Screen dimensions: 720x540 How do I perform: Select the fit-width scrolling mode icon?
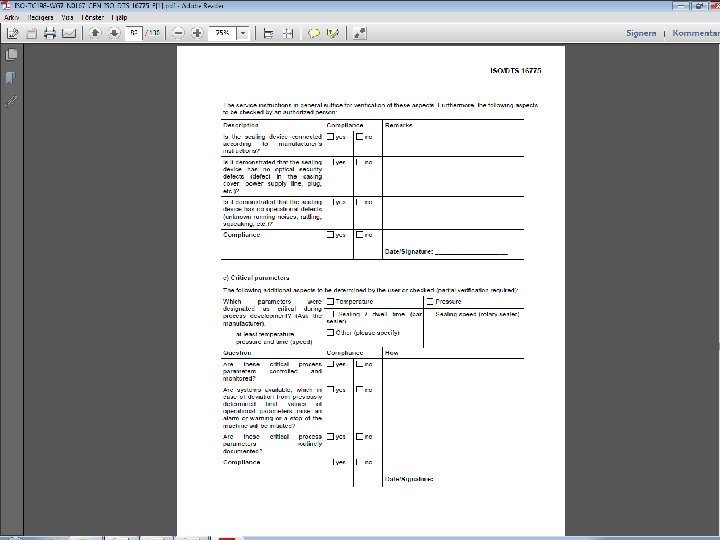269,33
